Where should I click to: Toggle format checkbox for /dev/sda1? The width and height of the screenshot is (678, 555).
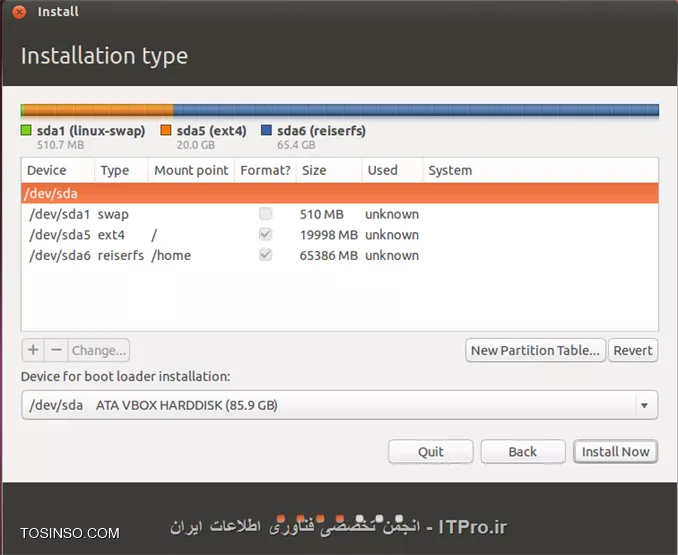click(265, 214)
